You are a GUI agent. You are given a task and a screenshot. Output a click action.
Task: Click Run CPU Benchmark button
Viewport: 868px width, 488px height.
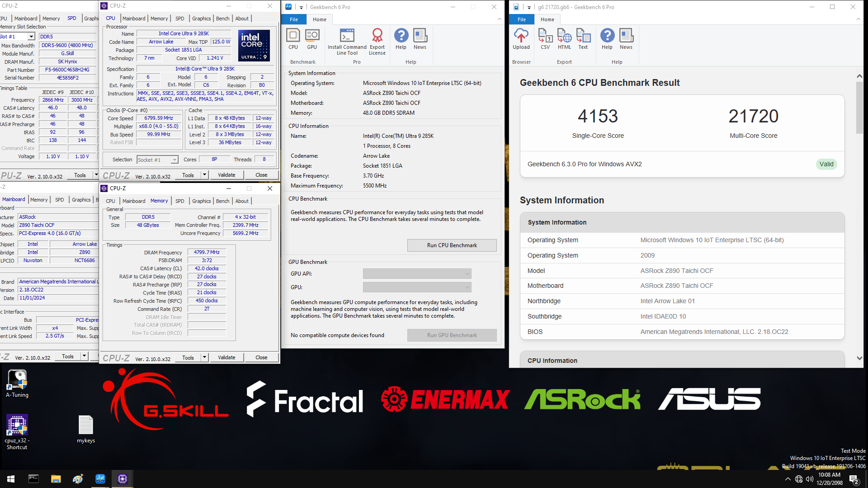click(452, 245)
